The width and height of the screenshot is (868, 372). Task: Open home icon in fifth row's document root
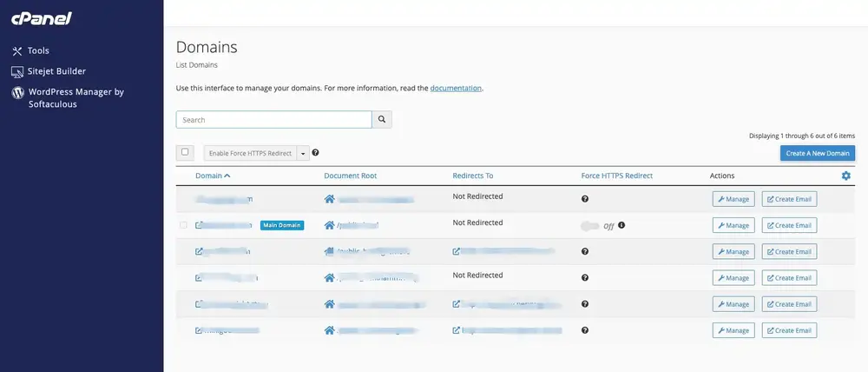(x=329, y=304)
